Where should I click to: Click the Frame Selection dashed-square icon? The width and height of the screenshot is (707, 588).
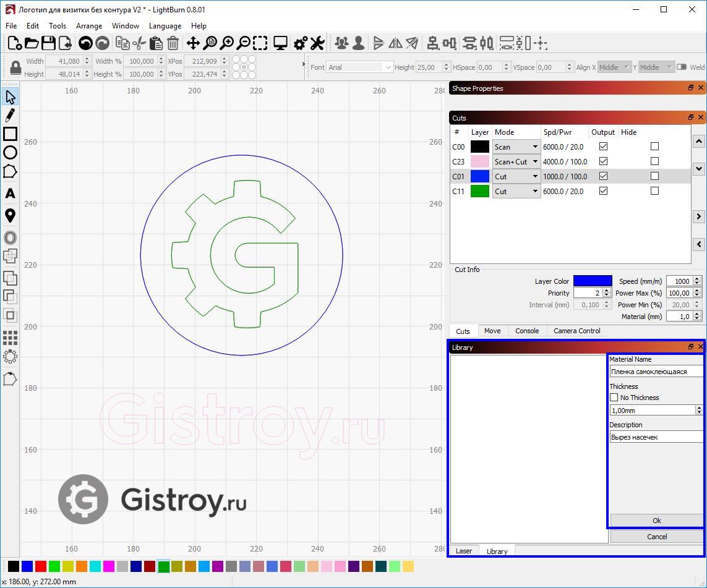[260, 43]
